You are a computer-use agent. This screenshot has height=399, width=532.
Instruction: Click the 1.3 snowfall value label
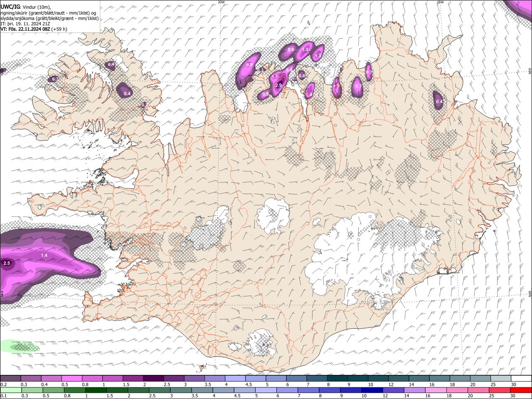click(318, 56)
